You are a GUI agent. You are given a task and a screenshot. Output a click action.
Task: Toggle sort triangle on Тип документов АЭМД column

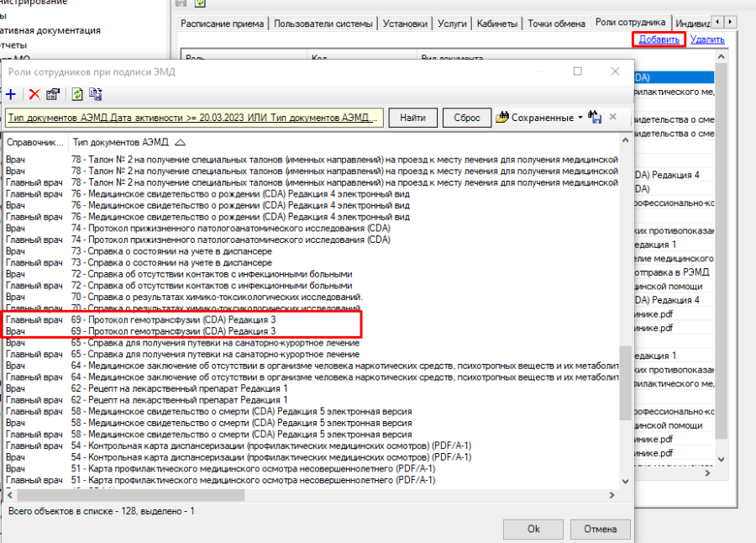(181, 142)
